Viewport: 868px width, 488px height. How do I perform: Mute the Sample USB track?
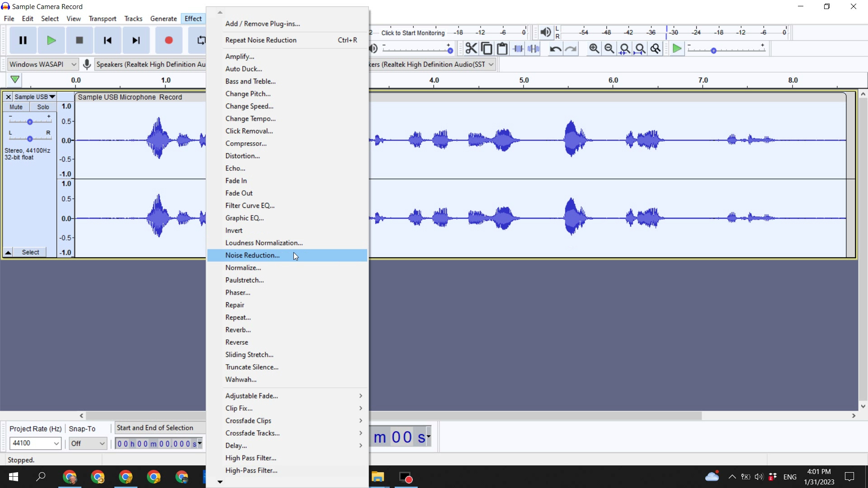pyautogui.click(x=16, y=107)
